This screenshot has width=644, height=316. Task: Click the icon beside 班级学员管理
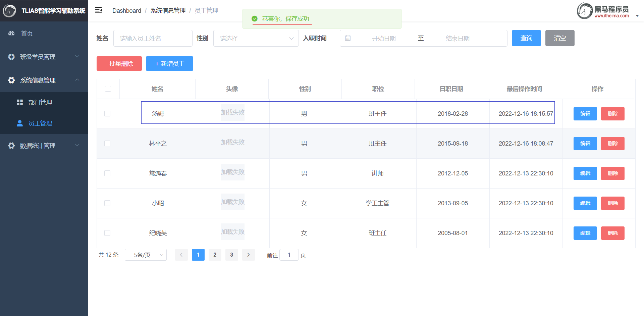(11, 57)
